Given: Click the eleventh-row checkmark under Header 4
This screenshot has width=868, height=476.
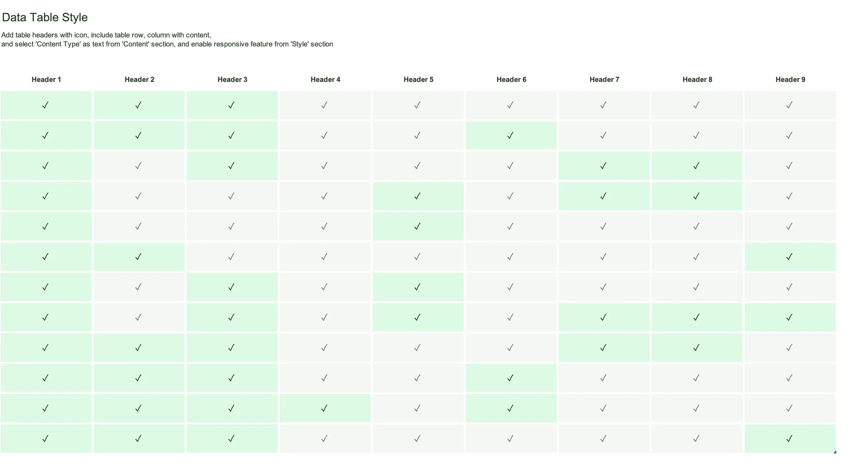Looking at the screenshot, I should (x=325, y=408).
